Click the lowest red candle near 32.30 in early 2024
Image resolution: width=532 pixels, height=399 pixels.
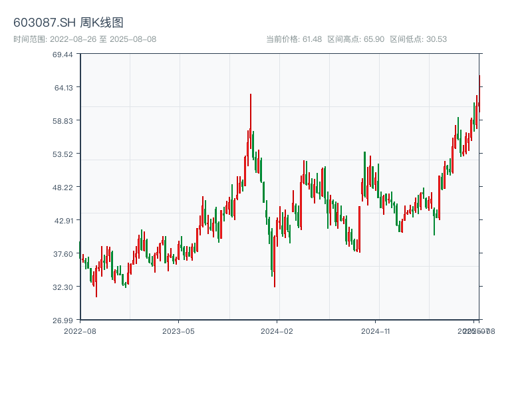click(x=275, y=261)
